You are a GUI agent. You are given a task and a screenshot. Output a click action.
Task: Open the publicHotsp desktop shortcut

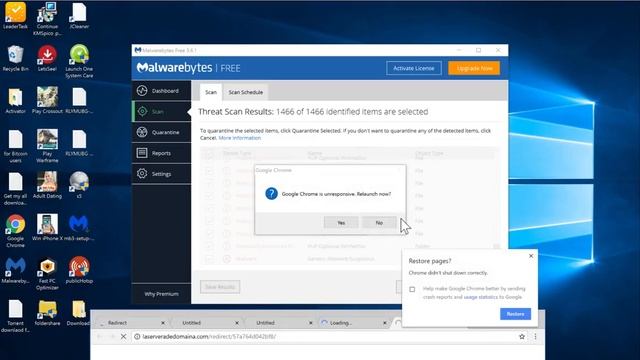pos(79,269)
